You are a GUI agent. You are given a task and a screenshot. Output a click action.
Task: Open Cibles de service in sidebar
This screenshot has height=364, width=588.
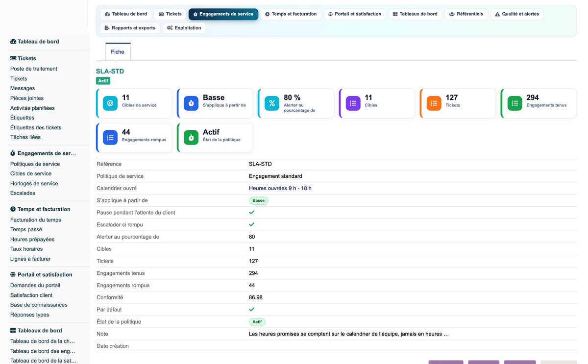coord(31,174)
